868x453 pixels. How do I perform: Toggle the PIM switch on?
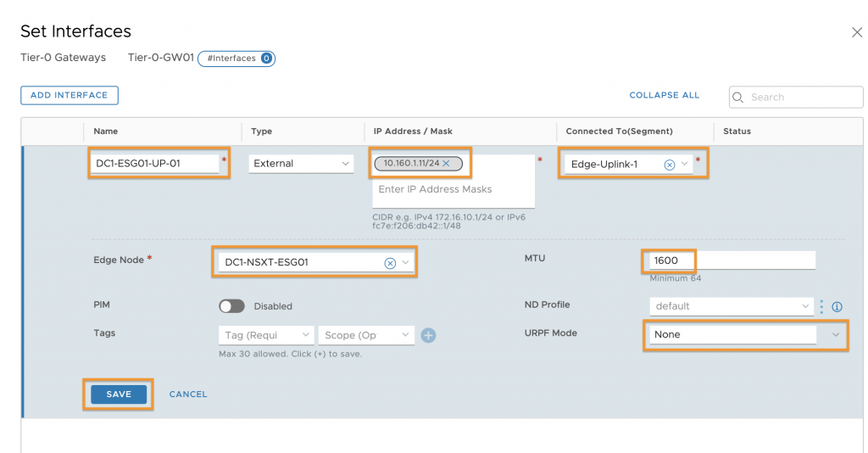231,306
